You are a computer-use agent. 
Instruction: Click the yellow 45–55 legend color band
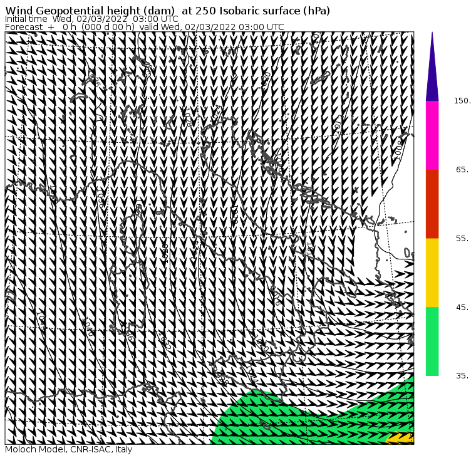coord(432,273)
